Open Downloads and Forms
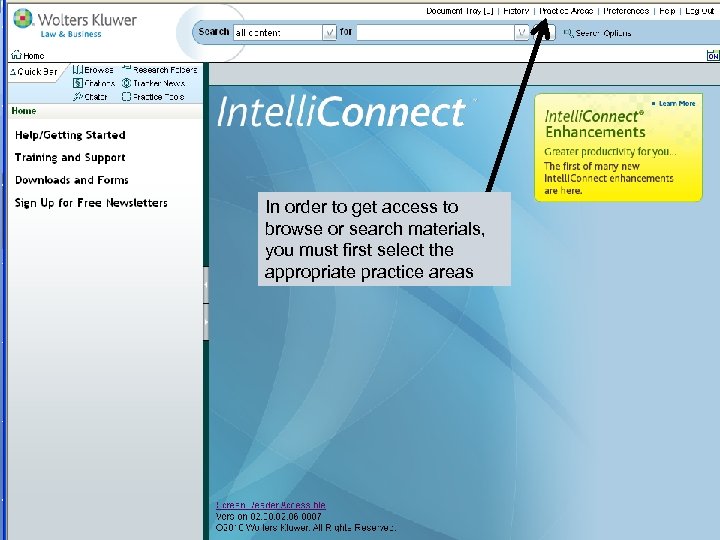 [x=72, y=180]
